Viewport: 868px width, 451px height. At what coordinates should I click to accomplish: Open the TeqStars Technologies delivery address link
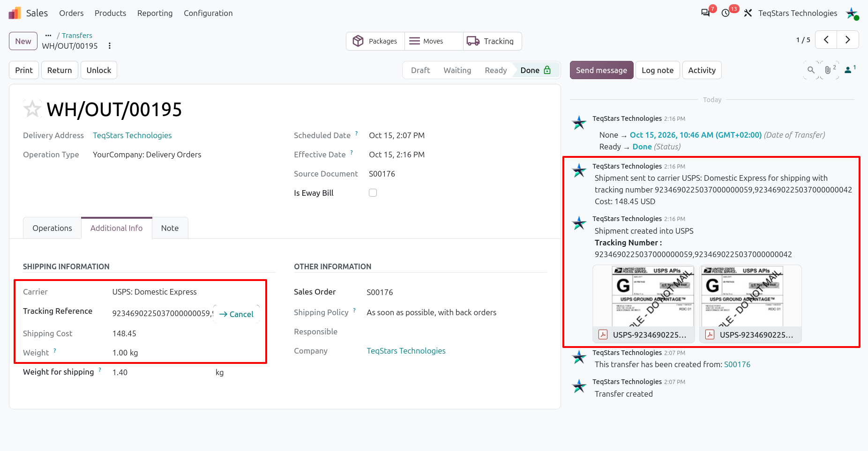point(132,135)
